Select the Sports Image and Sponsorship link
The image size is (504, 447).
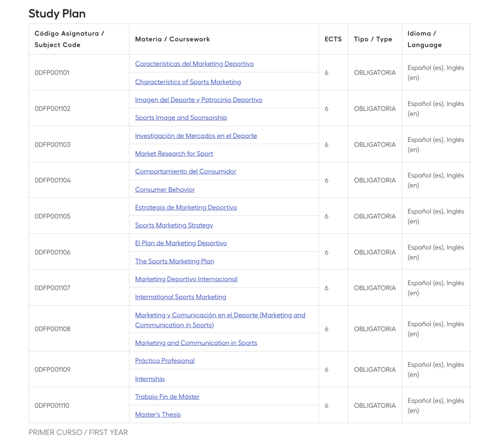tap(181, 118)
